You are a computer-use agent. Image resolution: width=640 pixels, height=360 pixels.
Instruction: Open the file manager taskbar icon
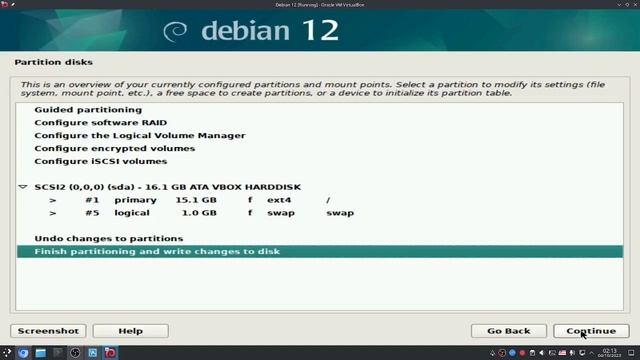[40, 353]
